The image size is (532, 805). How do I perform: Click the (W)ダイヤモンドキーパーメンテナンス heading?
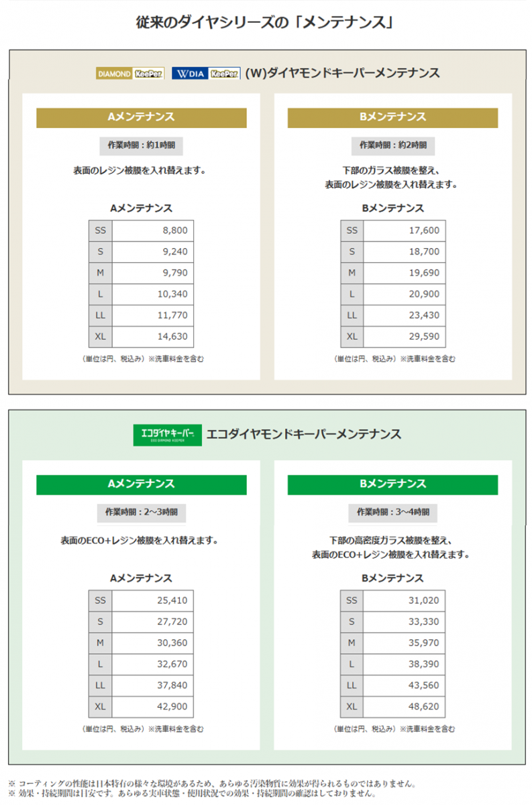pyautogui.click(x=343, y=73)
